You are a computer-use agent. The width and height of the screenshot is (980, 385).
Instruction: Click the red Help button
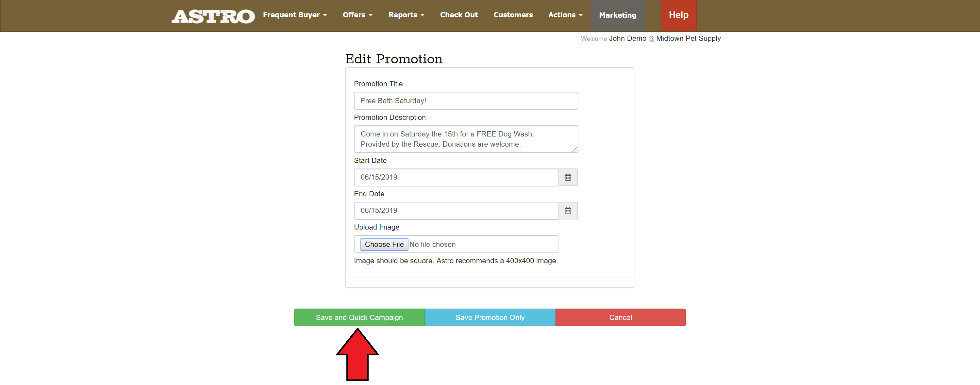coord(678,15)
